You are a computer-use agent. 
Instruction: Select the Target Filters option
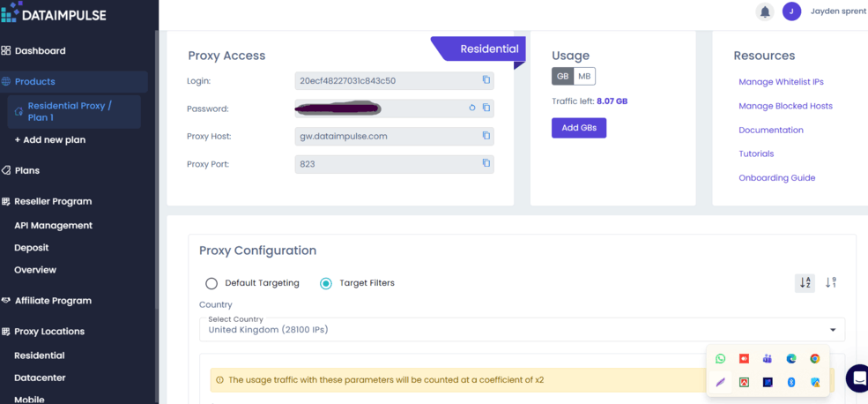click(x=326, y=283)
